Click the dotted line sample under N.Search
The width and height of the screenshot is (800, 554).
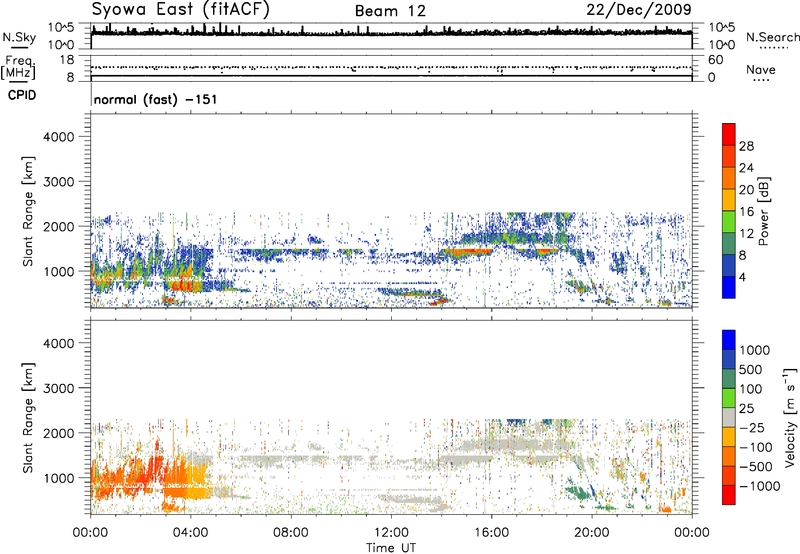point(773,48)
